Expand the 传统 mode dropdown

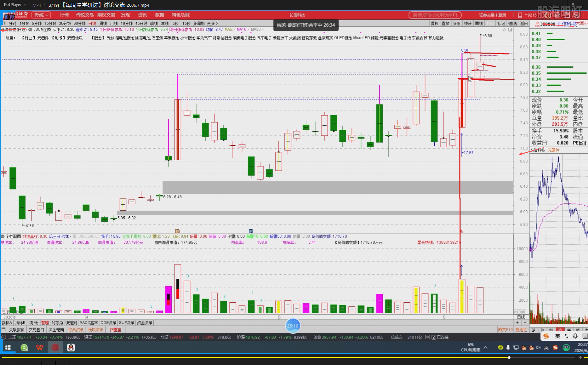click(x=41, y=15)
